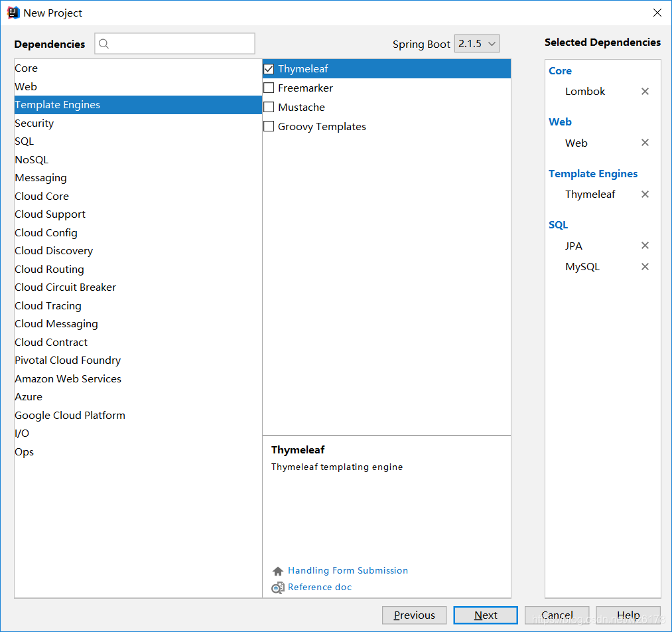Viewport: 672px width, 632px height.
Task: Click the Next button
Action: 486,615
